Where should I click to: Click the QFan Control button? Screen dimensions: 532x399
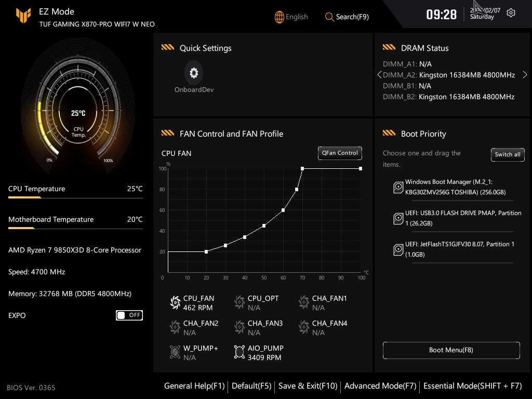pyautogui.click(x=340, y=153)
